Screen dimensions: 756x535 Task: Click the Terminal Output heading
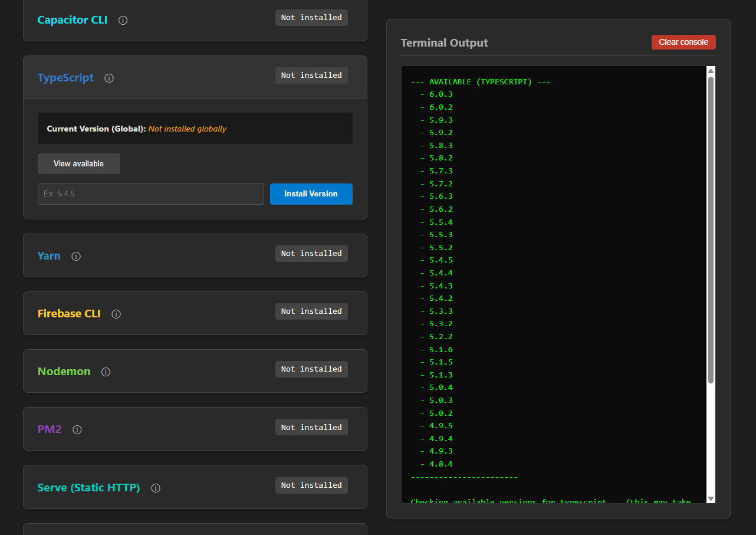click(x=444, y=43)
